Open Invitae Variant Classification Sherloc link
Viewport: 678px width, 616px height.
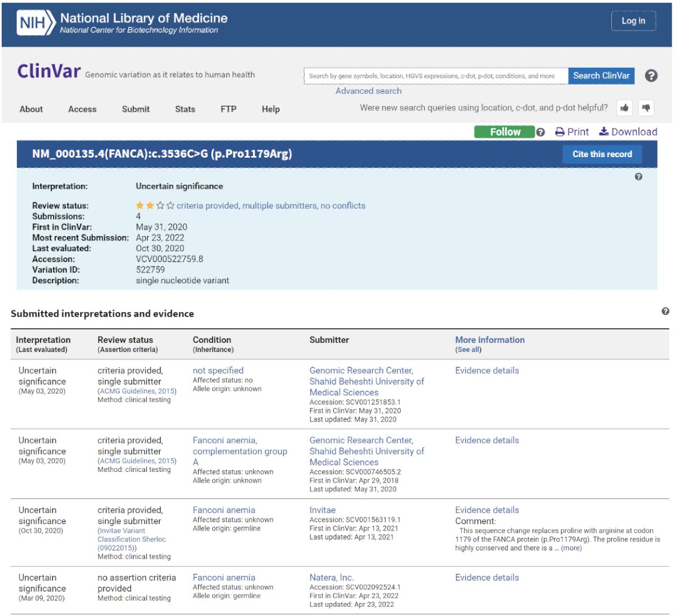[132, 539]
